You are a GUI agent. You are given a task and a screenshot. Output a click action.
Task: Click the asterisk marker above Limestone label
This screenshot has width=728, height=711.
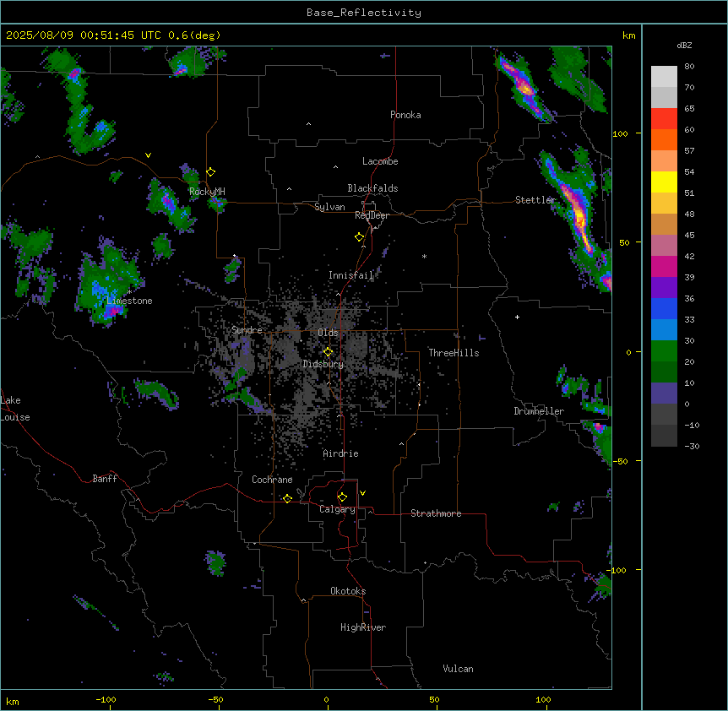(x=129, y=292)
